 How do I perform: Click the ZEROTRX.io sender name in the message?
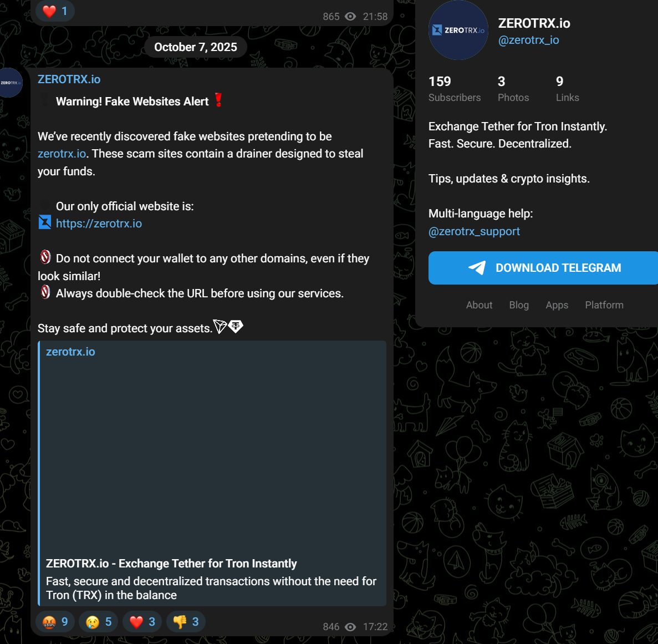click(69, 79)
